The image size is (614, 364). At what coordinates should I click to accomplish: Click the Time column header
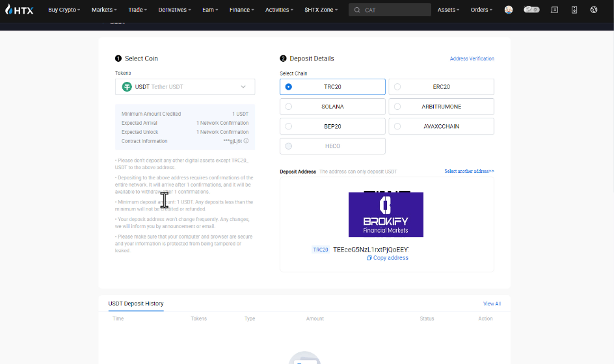click(118, 318)
